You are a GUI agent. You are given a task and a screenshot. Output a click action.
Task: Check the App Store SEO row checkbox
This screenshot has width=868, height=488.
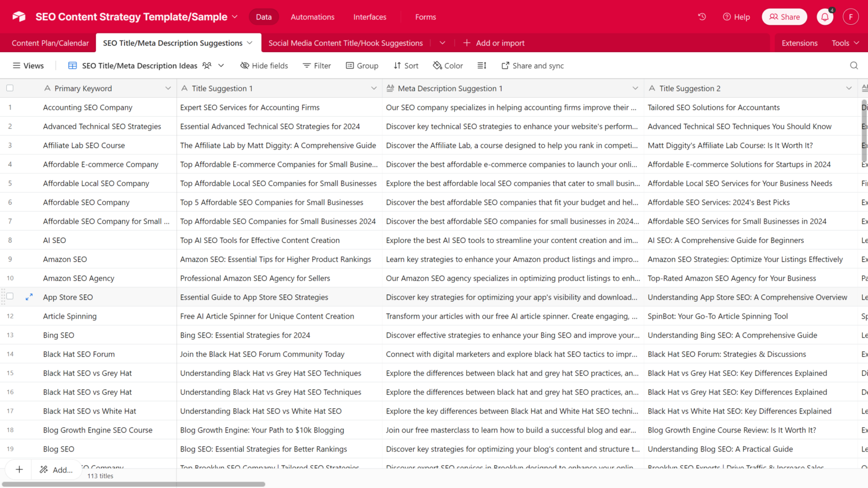pyautogui.click(x=10, y=297)
